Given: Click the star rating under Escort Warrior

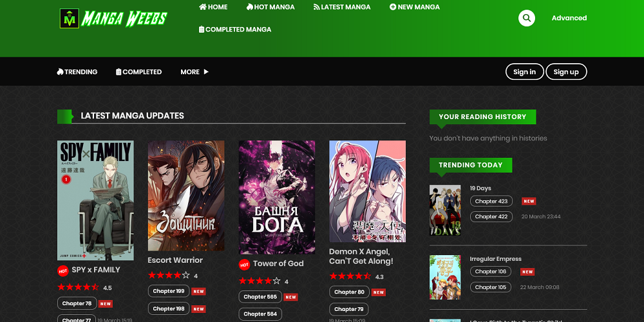Looking at the screenshot, I should [x=169, y=276].
